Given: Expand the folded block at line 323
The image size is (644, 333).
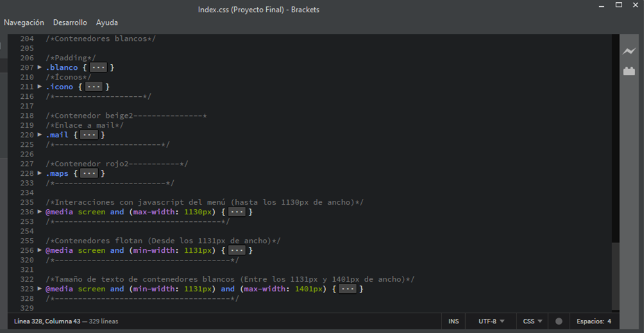Looking at the screenshot, I should (x=40, y=289).
